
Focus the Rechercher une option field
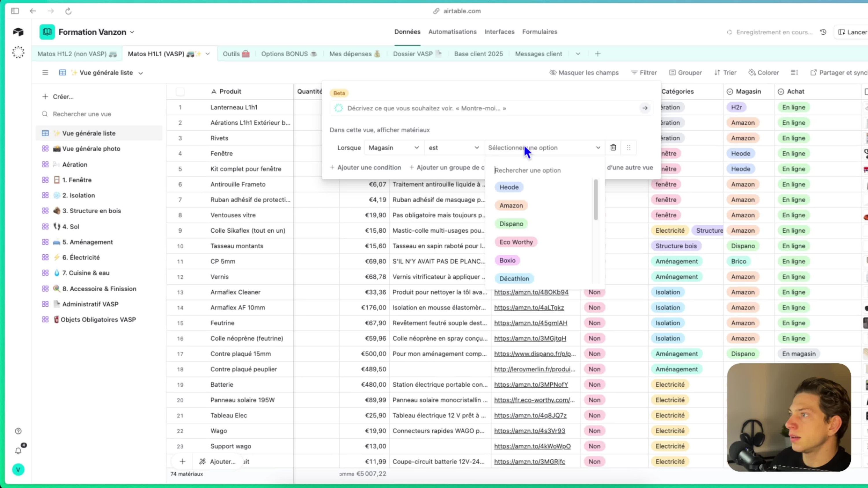(542, 170)
